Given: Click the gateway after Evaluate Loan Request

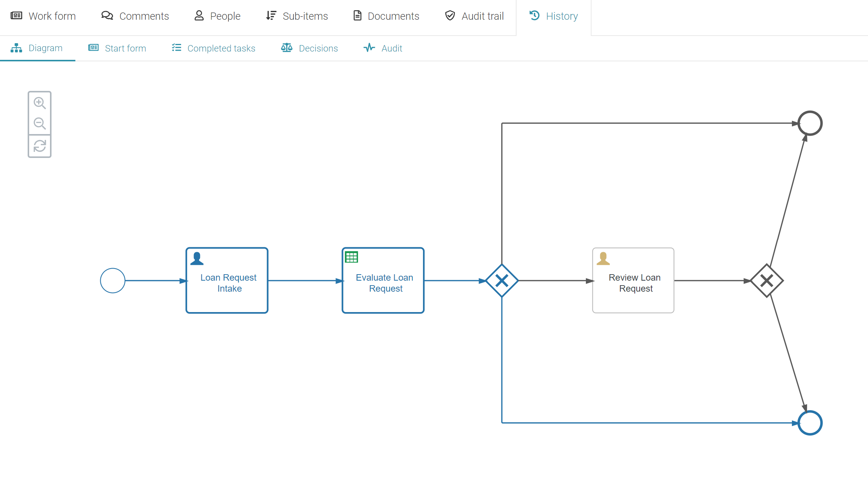Looking at the screenshot, I should coord(502,281).
